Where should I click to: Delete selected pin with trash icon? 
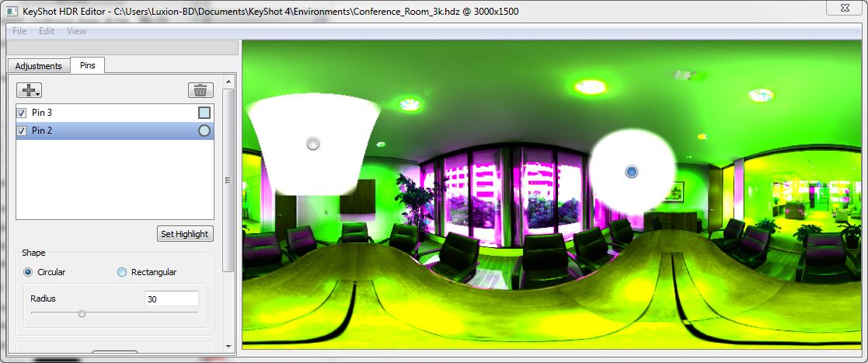200,90
